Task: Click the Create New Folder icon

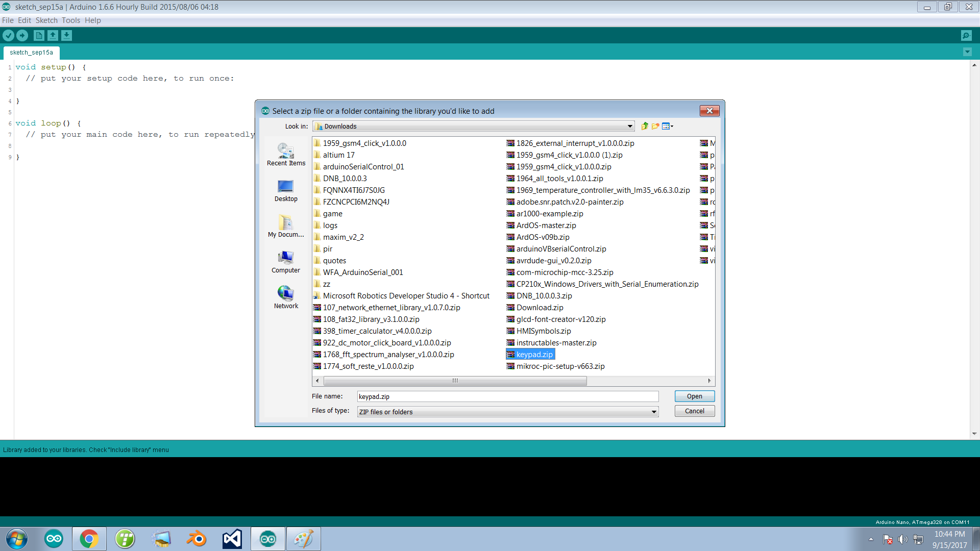Action: click(655, 126)
